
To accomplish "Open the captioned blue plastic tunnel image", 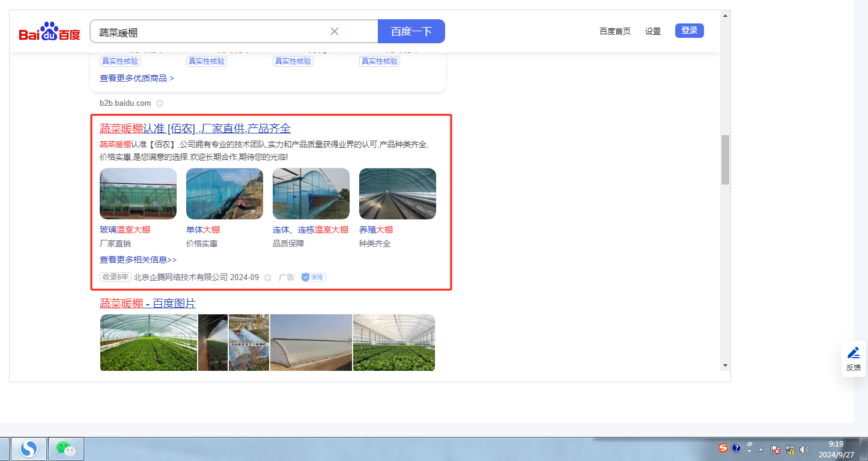I will pos(249,343).
